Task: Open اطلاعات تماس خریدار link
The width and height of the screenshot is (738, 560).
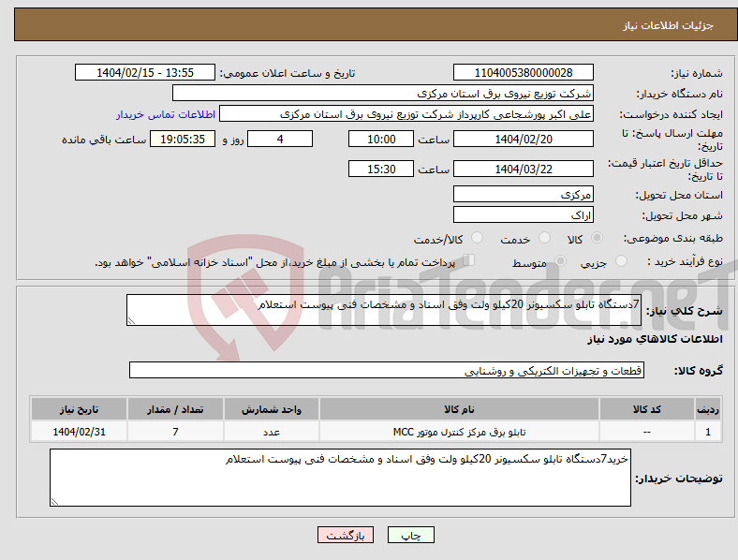Action: click(166, 114)
